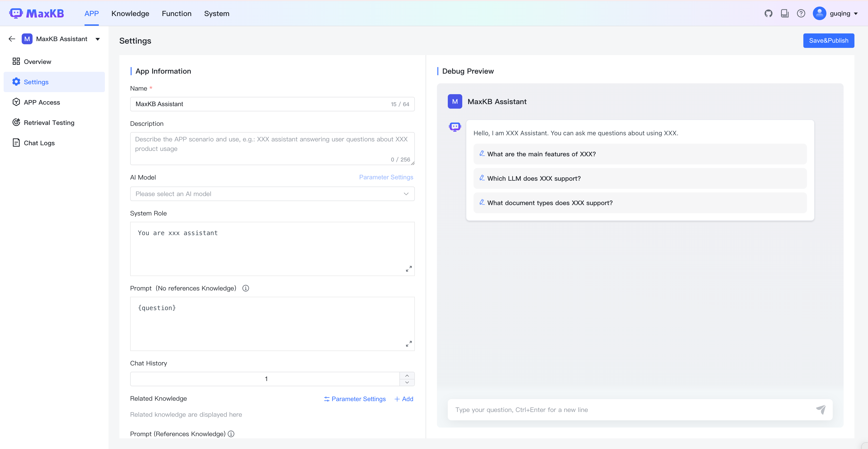Open the guqing account dropdown arrow
Screen dimensions: 868x449
[856, 14]
